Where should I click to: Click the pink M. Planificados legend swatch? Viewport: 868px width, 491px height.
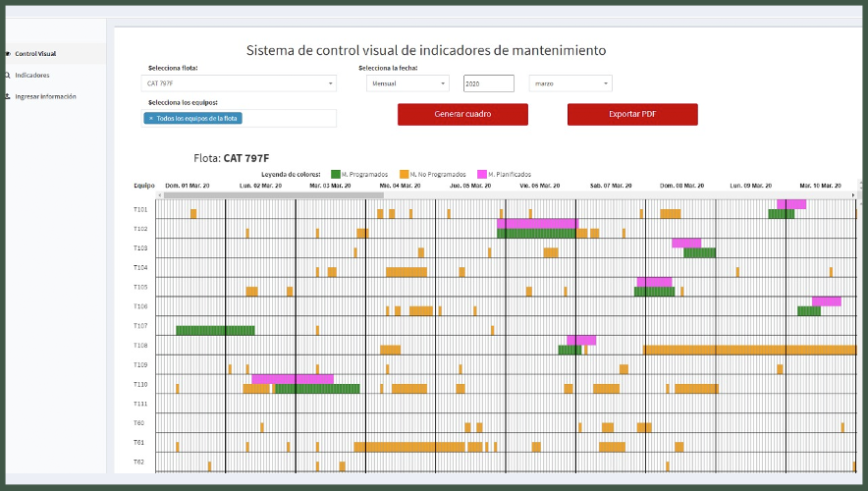(481, 174)
